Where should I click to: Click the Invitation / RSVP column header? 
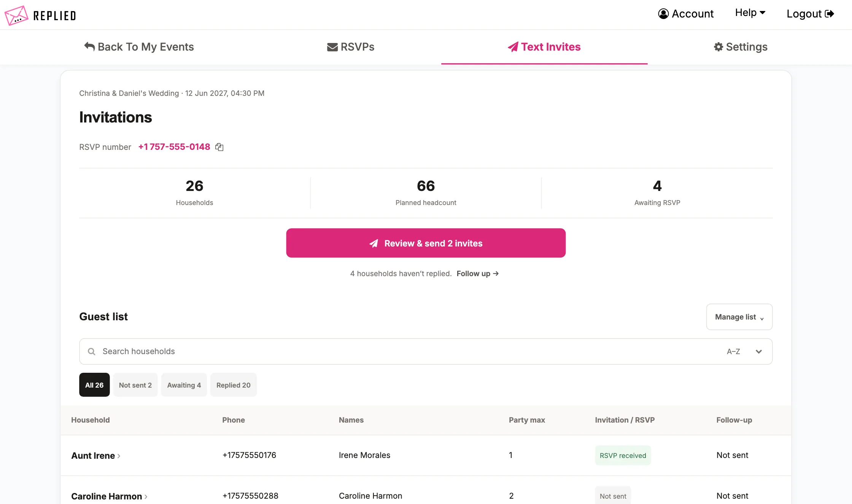pyautogui.click(x=625, y=420)
